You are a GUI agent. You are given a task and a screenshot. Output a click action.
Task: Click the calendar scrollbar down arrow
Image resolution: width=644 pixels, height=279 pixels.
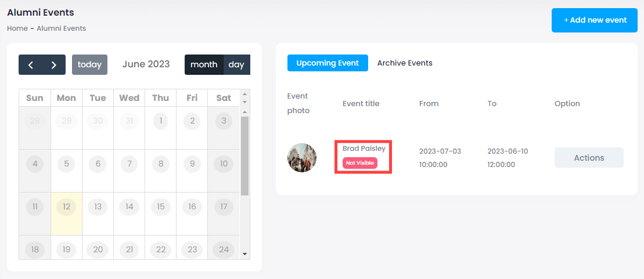click(244, 253)
